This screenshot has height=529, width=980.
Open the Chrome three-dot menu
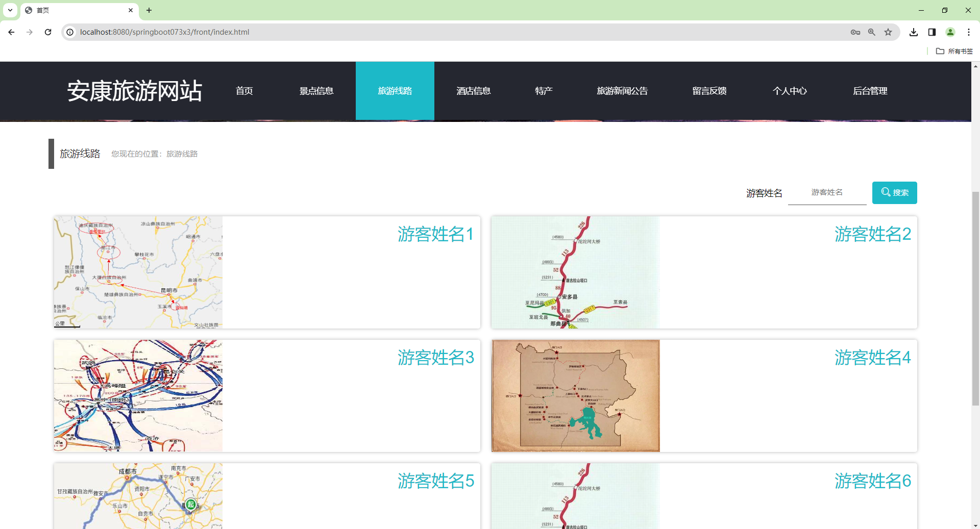(969, 32)
